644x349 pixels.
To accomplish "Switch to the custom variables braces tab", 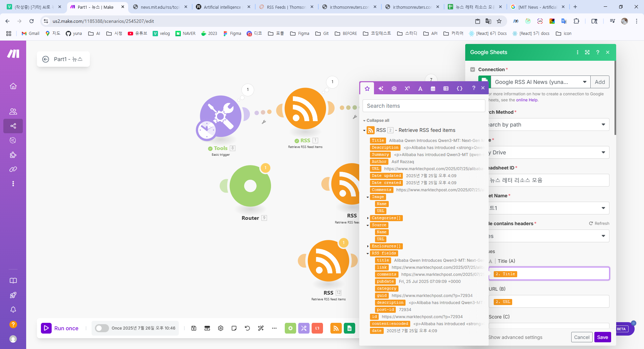I will [x=460, y=88].
